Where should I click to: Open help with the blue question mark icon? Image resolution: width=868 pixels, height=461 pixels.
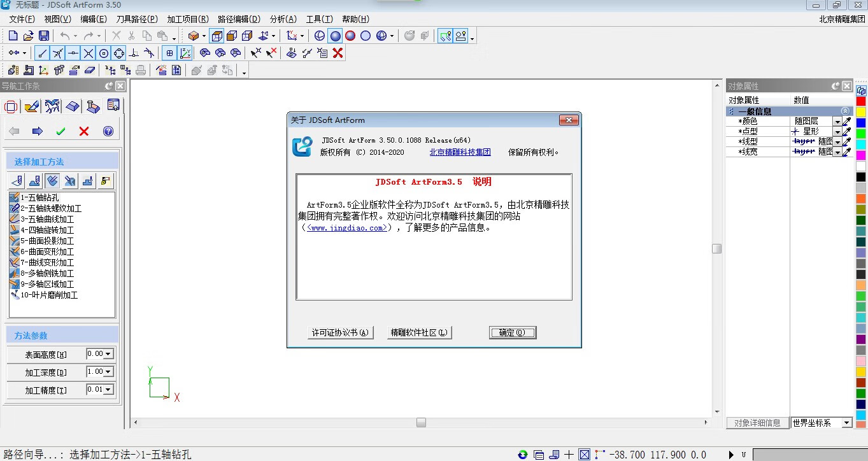tap(108, 131)
